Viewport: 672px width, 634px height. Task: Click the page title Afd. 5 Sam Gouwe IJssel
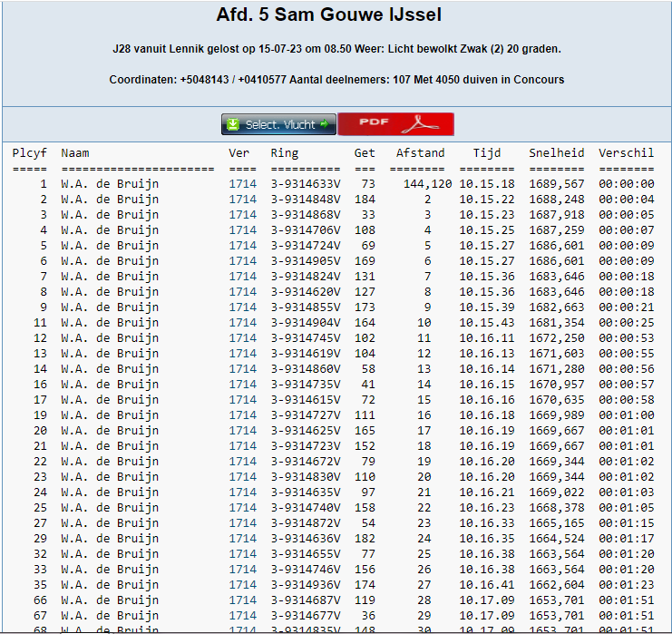pyautogui.click(x=328, y=15)
